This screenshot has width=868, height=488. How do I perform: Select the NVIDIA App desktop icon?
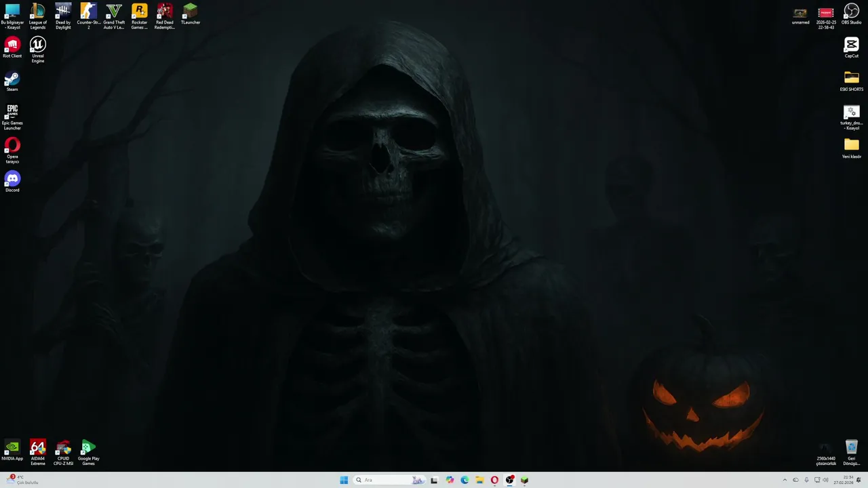pyautogui.click(x=12, y=451)
